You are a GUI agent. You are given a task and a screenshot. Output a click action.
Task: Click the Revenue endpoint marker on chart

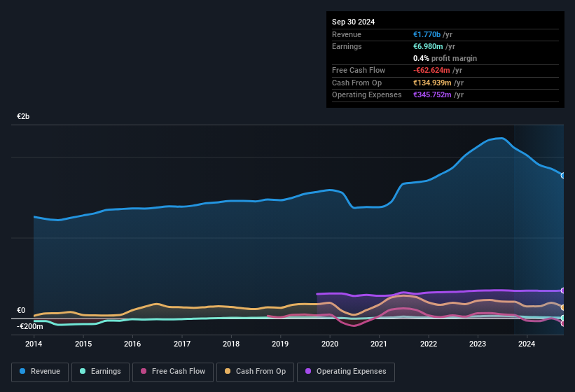563,176
